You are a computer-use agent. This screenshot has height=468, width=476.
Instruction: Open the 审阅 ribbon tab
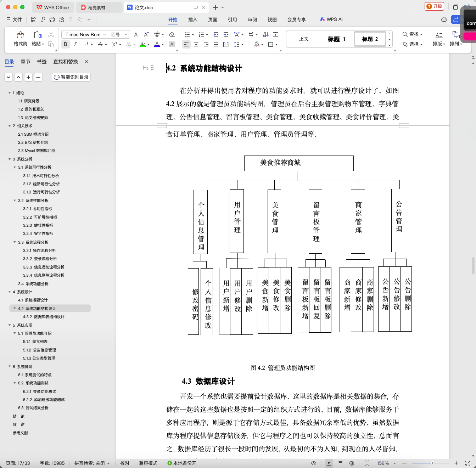(x=252, y=19)
